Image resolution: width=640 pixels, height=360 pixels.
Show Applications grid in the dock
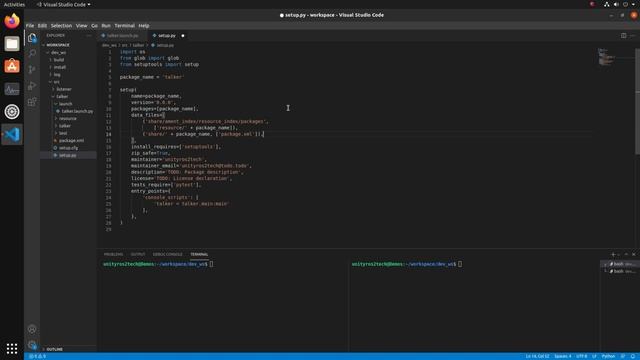tap(12, 349)
